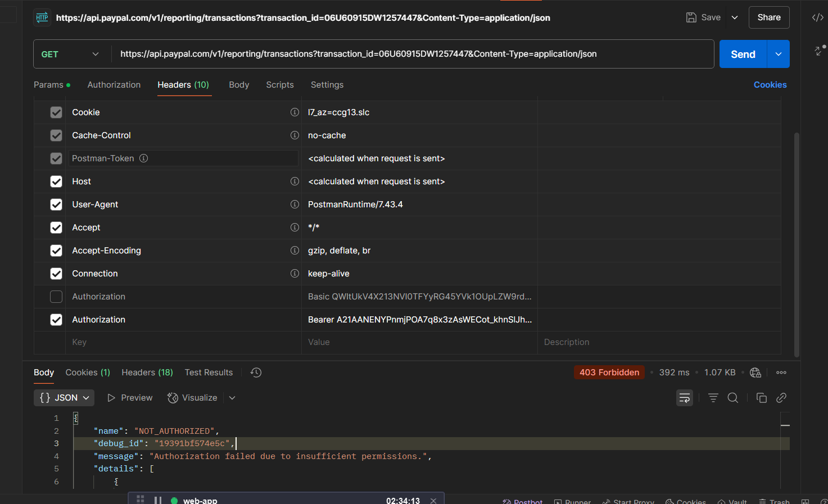
Task: Click the new header Value field
Action: tap(419, 342)
